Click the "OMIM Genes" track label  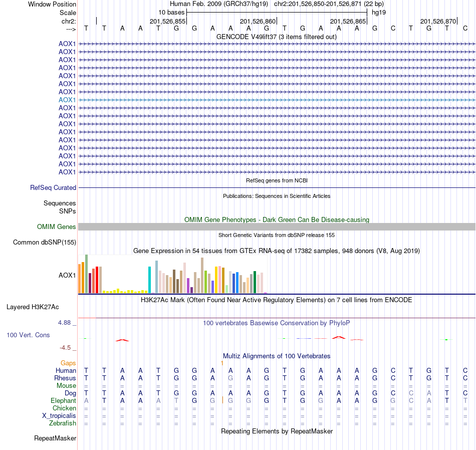pos(56,227)
